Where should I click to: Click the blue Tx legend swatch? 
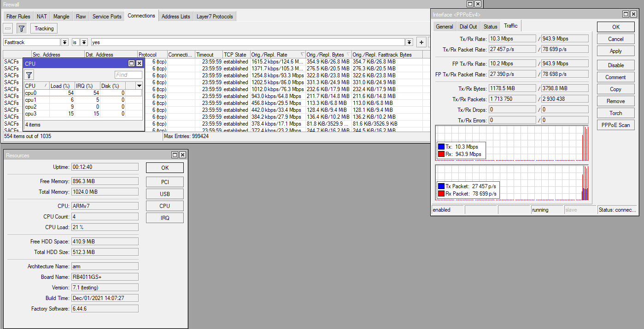click(x=441, y=147)
